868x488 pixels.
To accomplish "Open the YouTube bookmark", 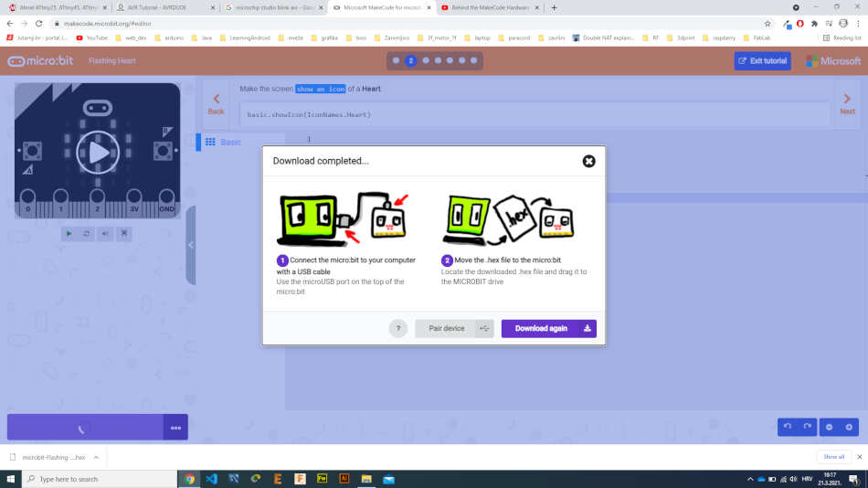I will (92, 38).
